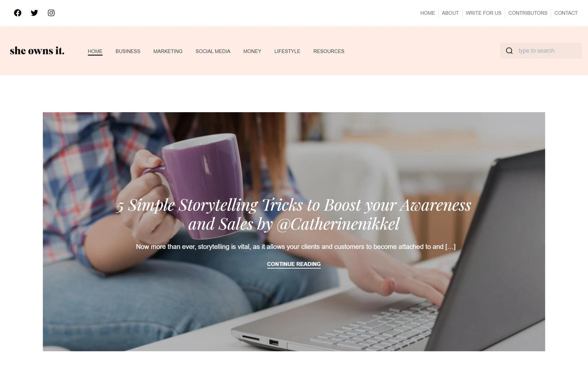The image size is (588, 368).
Task: Open the Facebook social icon
Action: (x=18, y=13)
